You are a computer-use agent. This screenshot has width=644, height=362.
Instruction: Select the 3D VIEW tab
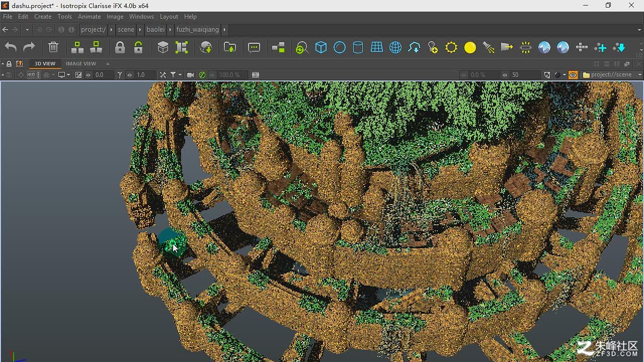(x=45, y=64)
